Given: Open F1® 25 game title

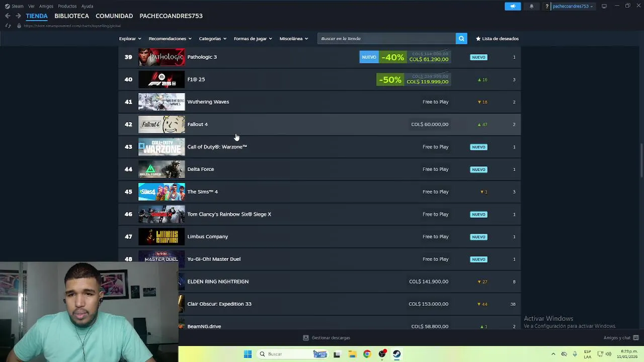Looking at the screenshot, I should [x=196, y=79].
